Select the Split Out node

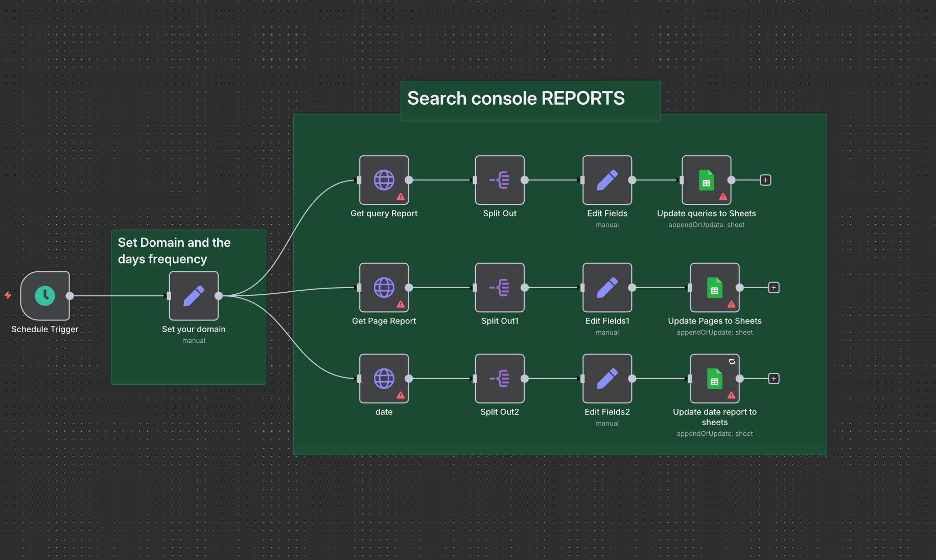coord(500,180)
